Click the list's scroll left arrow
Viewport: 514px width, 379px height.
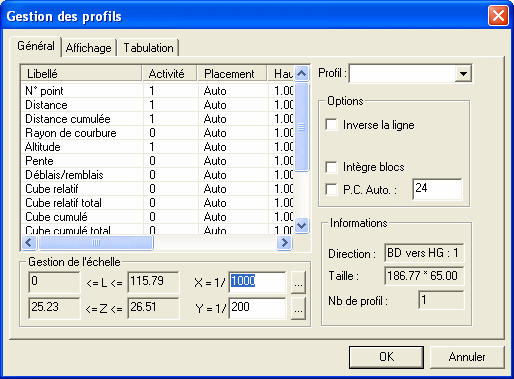29,242
